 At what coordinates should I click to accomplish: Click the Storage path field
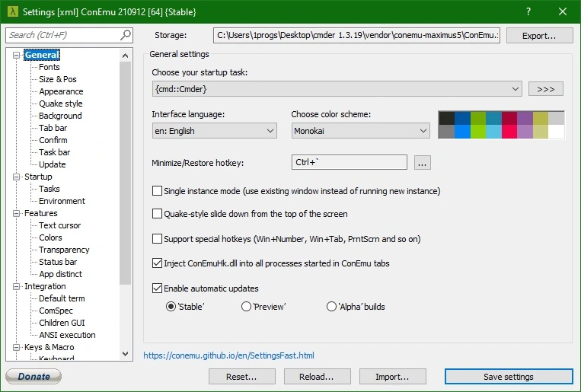tap(356, 35)
